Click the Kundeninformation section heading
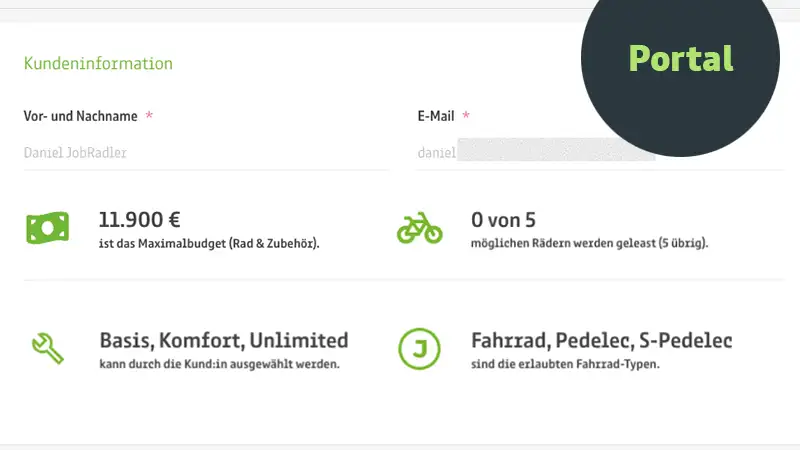800x450 pixels. click(98, 64)
